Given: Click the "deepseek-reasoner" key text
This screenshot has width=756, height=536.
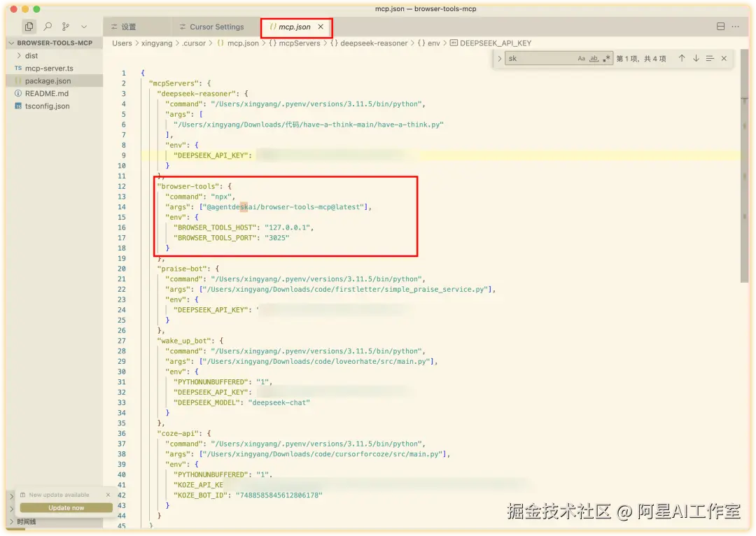Looking at the screenshot, I should 197,94.
